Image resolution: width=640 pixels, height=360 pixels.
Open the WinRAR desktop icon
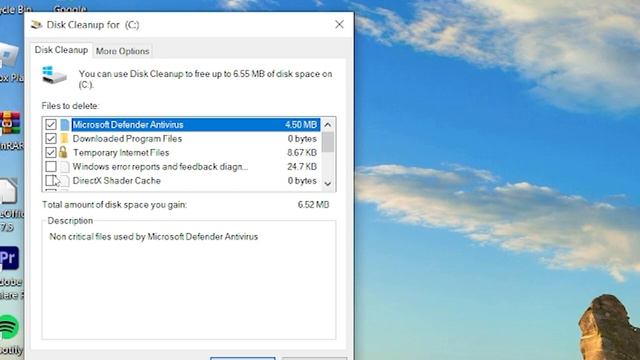point(10,123)
